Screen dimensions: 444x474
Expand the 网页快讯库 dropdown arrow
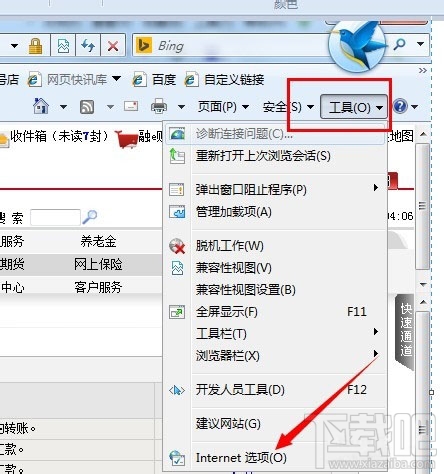116,79
